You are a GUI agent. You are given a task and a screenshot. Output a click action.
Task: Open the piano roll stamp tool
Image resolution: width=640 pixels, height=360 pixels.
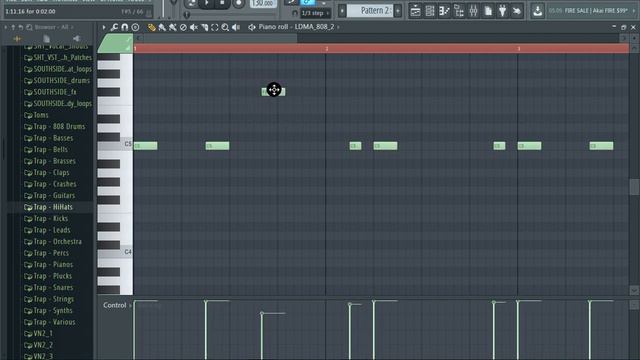tap(135, 27)
